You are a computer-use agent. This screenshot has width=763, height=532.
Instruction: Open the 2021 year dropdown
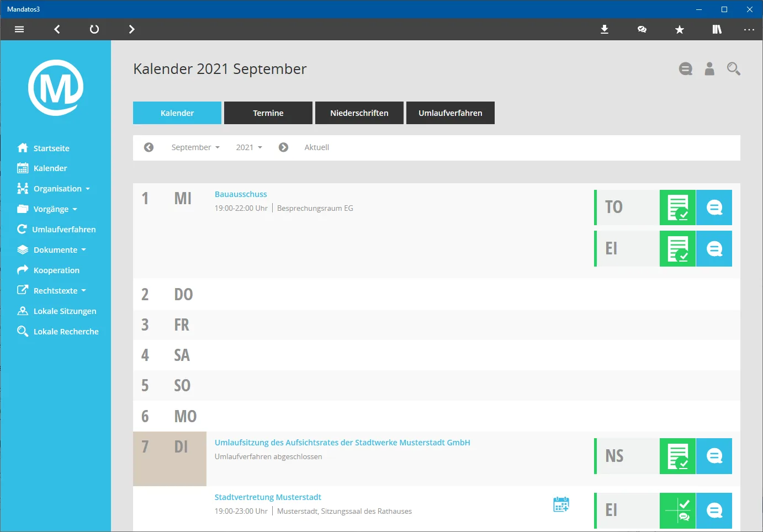click(249, 147)
